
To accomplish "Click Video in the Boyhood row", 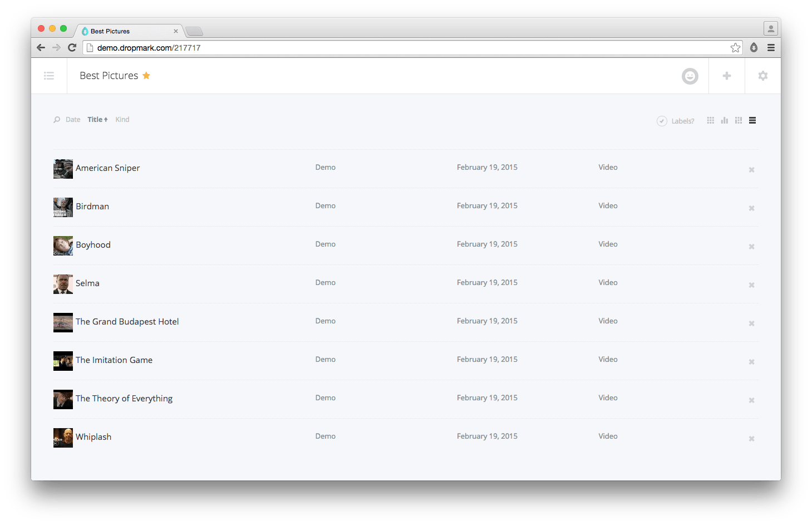I will point(608,244).
